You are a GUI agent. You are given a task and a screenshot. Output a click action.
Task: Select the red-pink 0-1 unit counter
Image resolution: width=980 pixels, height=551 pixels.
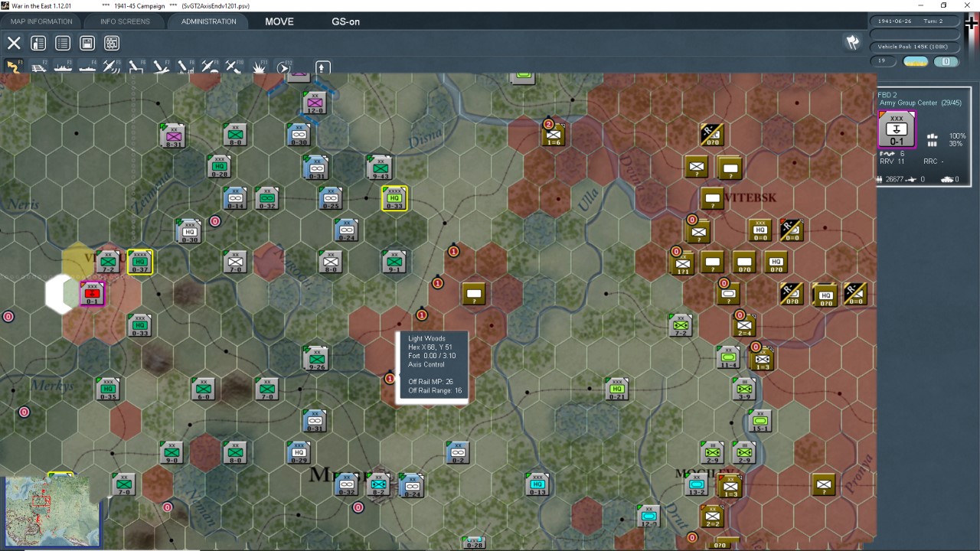coord(92,293)
